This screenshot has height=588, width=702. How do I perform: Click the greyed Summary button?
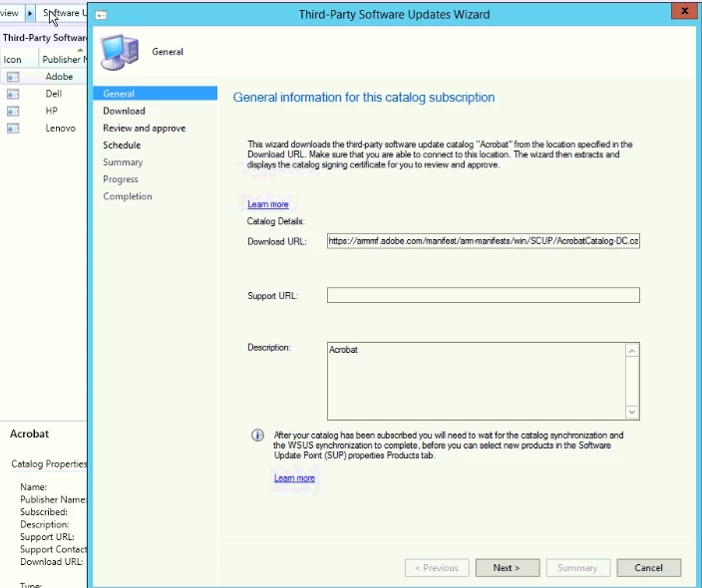(x=577, y=568)
